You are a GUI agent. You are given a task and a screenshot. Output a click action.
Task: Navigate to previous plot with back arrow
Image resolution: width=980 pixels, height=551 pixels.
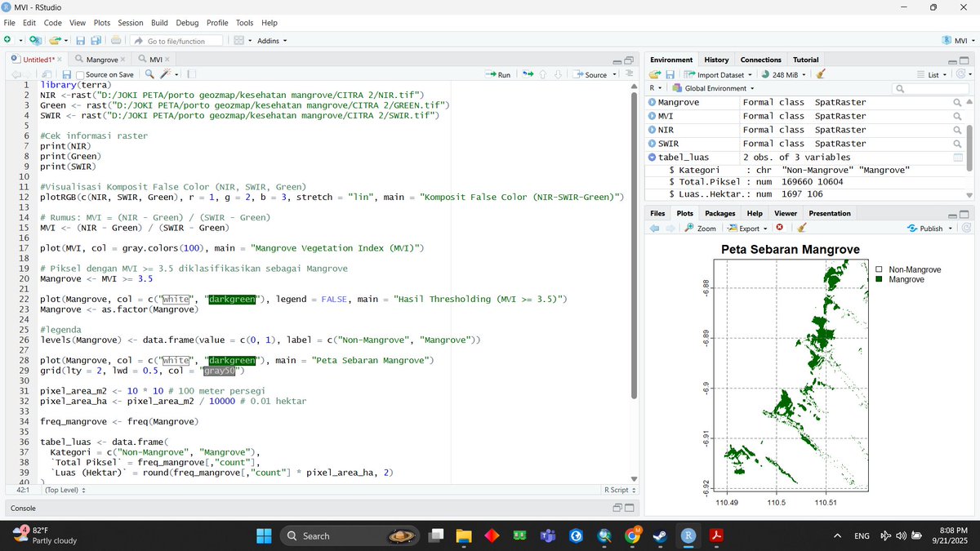pos(654,229)
